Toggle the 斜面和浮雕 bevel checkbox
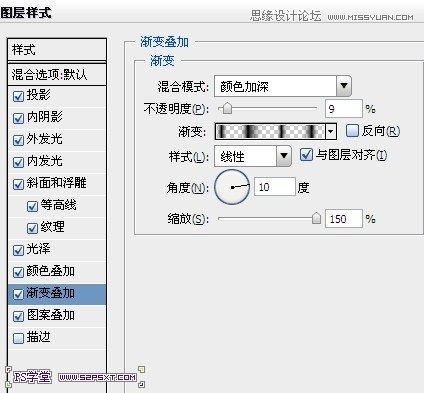This screenshot has height=393, width=424. tap(18, 184)
